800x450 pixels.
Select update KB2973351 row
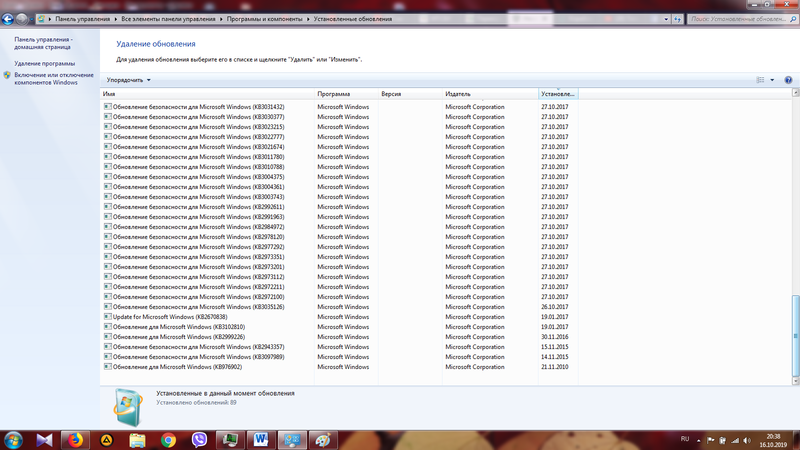pyautogui.click(x=339, y=257)
